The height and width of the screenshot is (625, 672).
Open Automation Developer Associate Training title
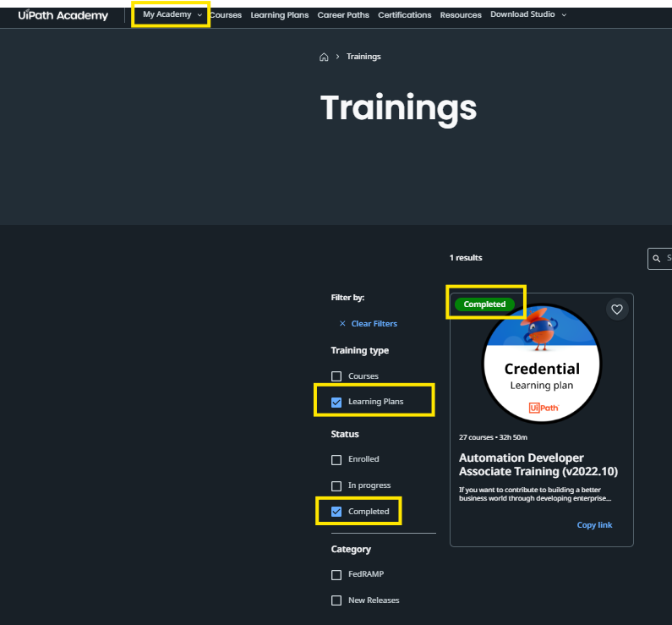coord(538,464)
